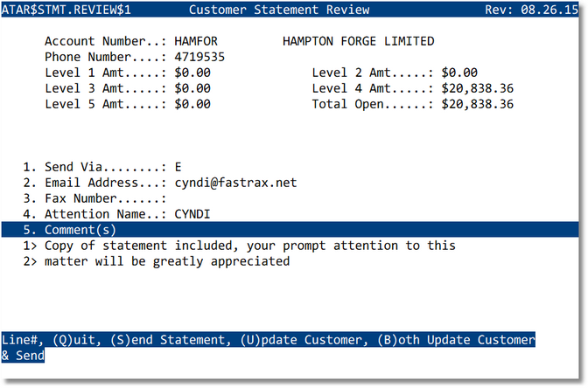
Task: Click the Line# prompt at the bottom
Action: (x=22, y=339)
